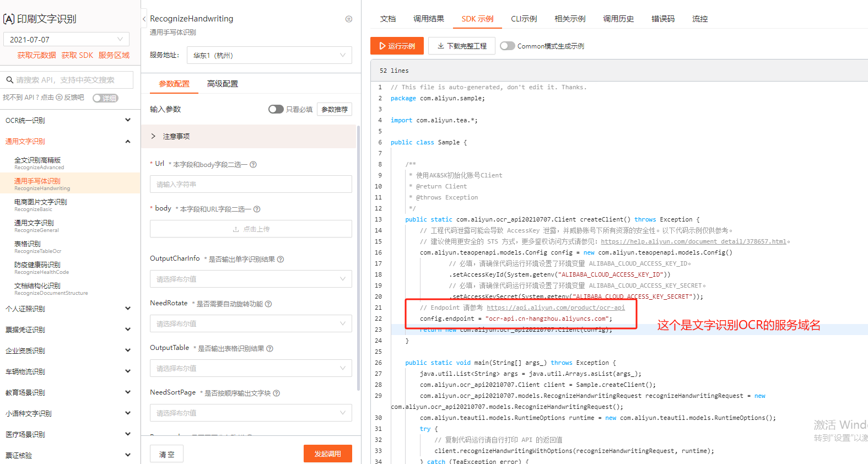Open the 服务地址 华东1（杭州）dropdown

coord(269,55)
